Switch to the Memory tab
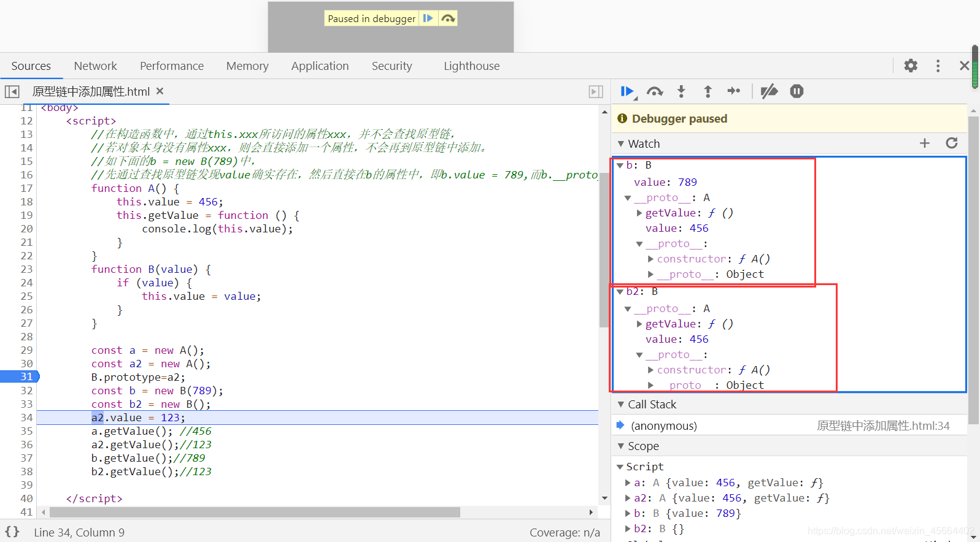Screen dimensions: 980x542 pos(247,66)
